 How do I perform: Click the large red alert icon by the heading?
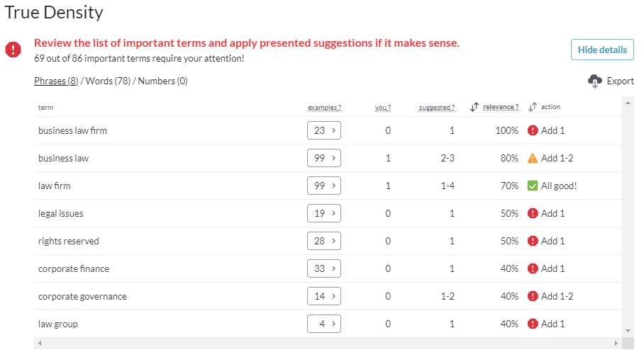point(13,50)
